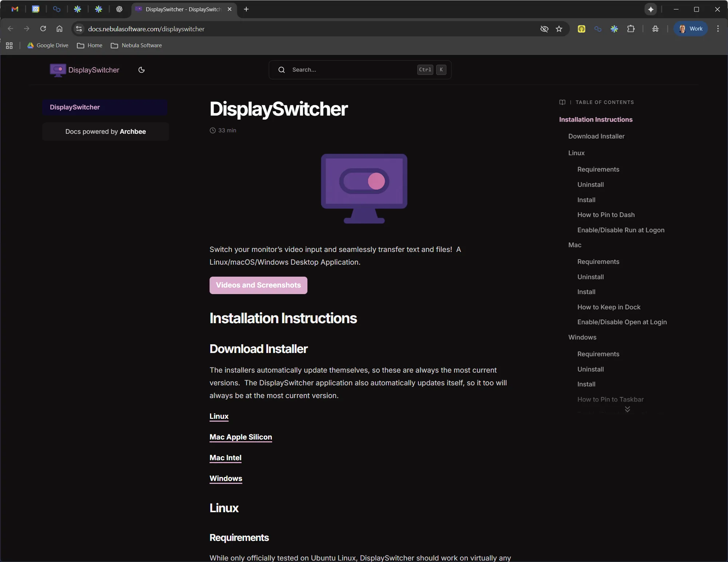This screenshot has width=728, height=562.
Task: Go to How to Keep in Dock
Action: (x=609, y=307)
